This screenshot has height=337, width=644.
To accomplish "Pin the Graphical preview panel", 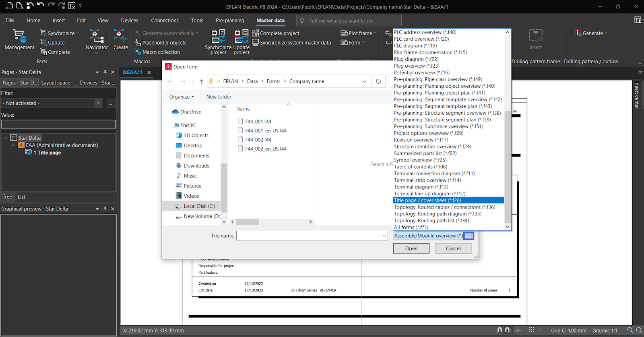I will (x=105, y=209).
